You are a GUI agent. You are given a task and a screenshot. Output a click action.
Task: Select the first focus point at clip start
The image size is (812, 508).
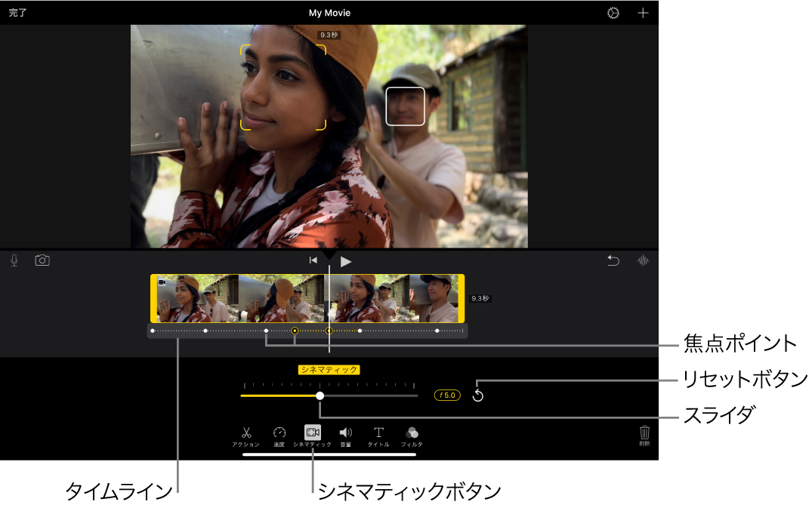(153, 331)
